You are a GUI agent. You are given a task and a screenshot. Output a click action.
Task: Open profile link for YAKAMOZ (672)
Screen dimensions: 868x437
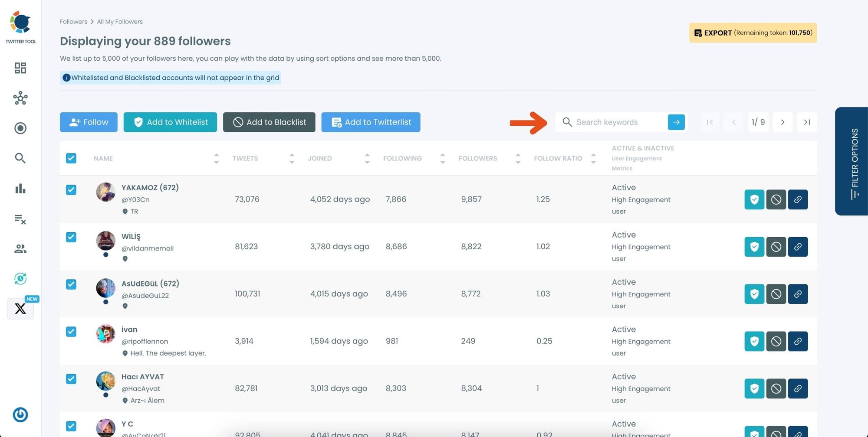pyautogui.click(x=798, y=199)
